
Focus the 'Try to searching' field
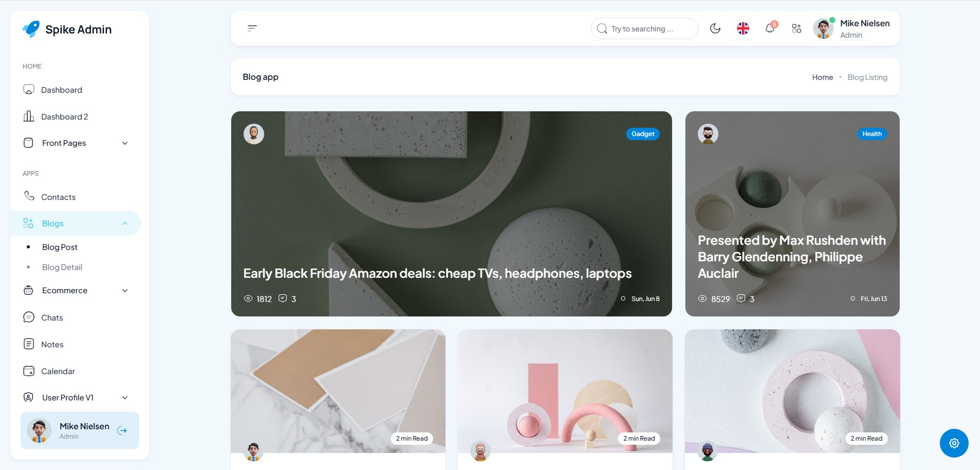tap(644, 29)
